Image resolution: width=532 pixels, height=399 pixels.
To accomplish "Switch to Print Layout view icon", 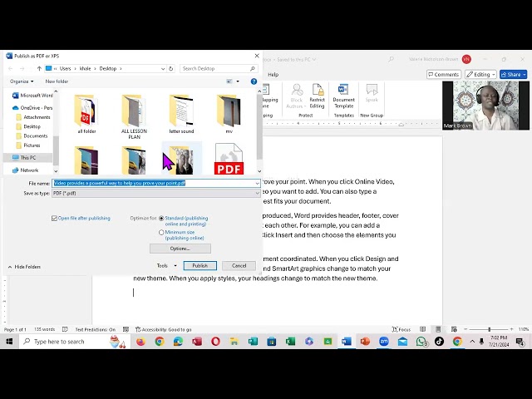I will [438, 329].
